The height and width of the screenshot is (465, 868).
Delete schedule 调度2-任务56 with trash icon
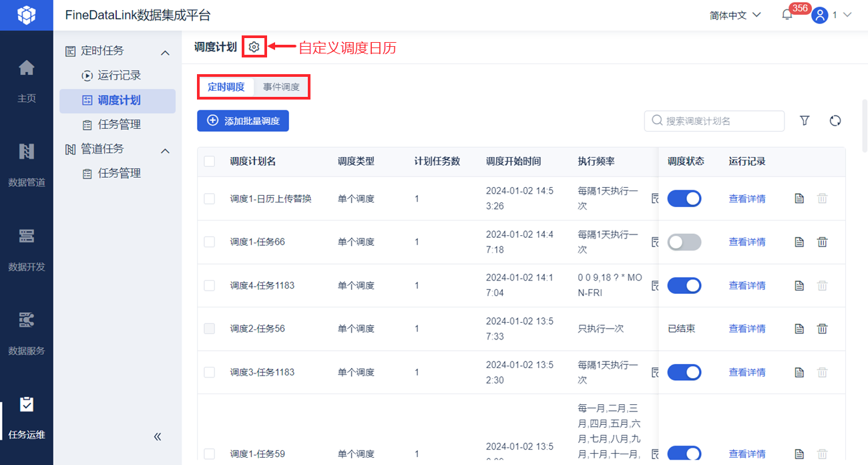[x=823, y=329]
